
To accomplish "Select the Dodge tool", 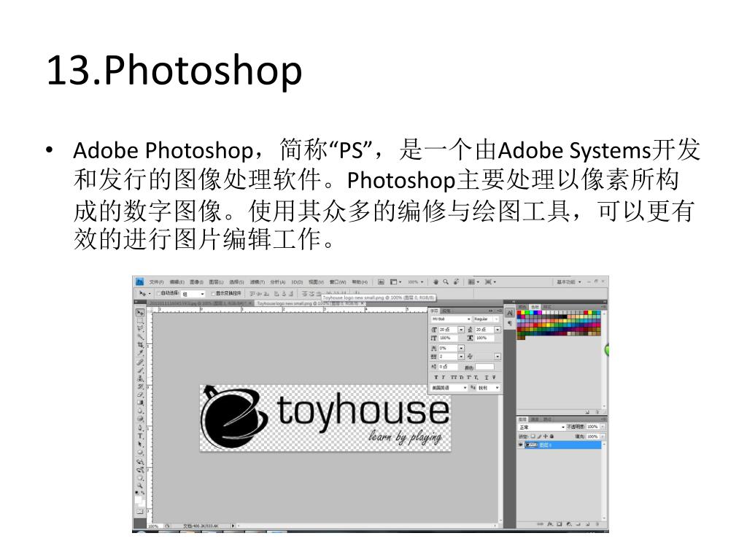I will point(140,419).
